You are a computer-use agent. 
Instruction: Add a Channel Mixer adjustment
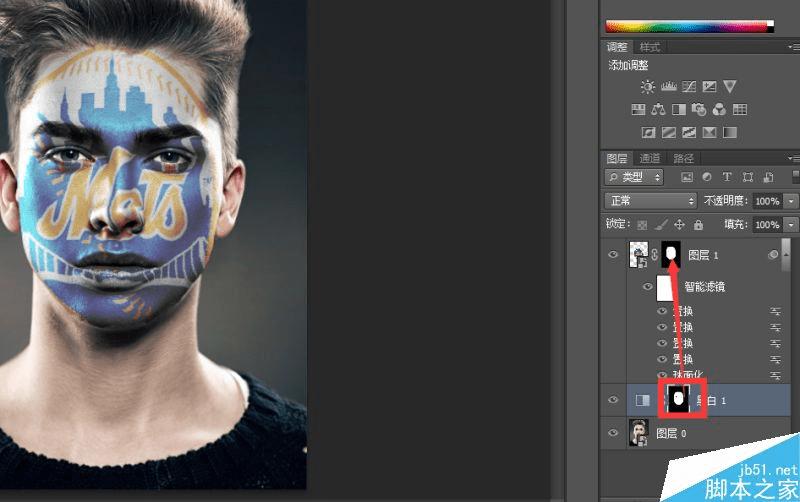point(719,109)
